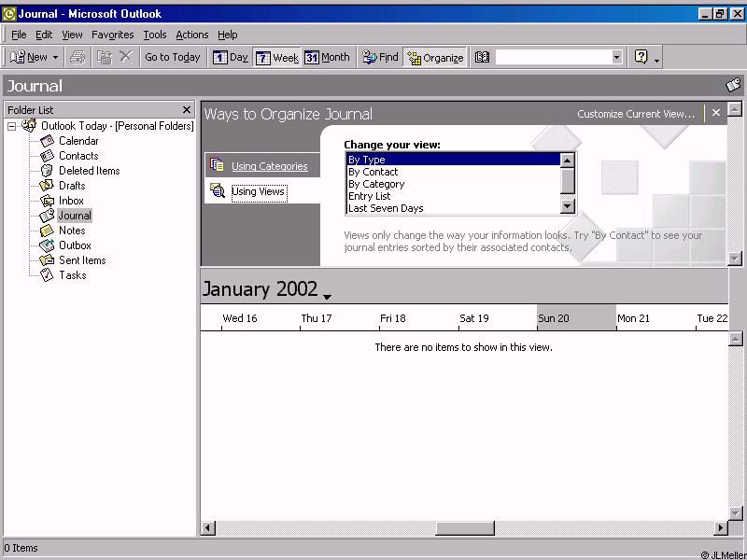This screenshot has height=560, width=747.
Task: Open the Find a Contact dropdown arrow
Action: (617, 57)
